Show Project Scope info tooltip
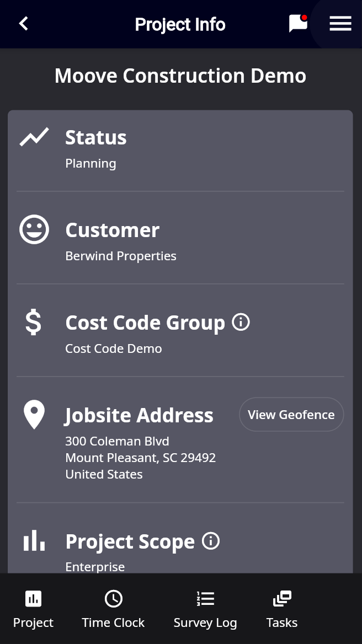362x644 pixels. click(x=211, y=541)
